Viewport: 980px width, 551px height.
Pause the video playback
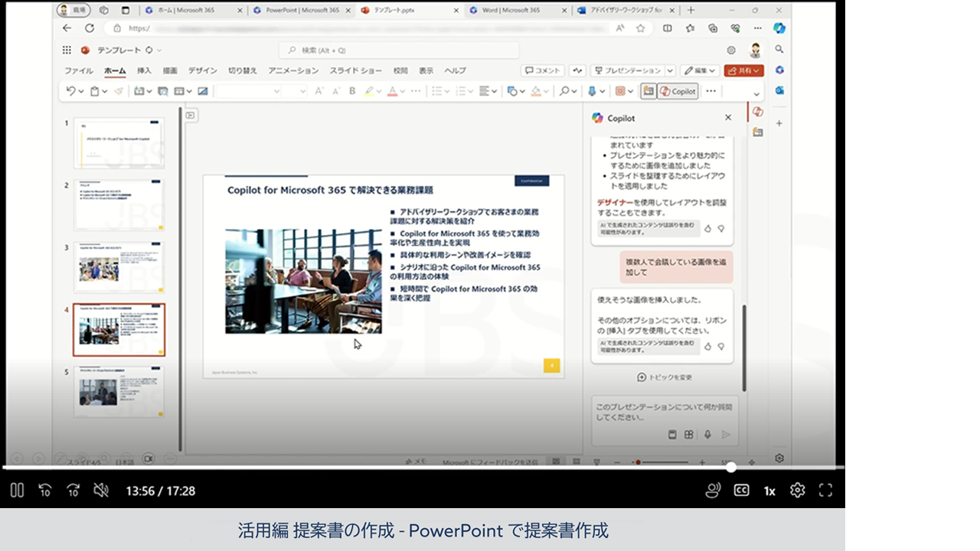click(17, 491)
